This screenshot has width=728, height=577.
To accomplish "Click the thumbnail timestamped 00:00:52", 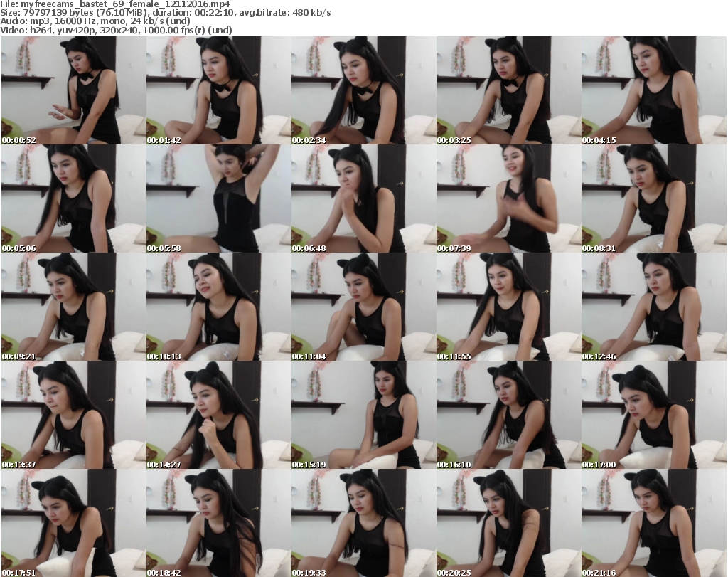I will (x=73, y=90).
